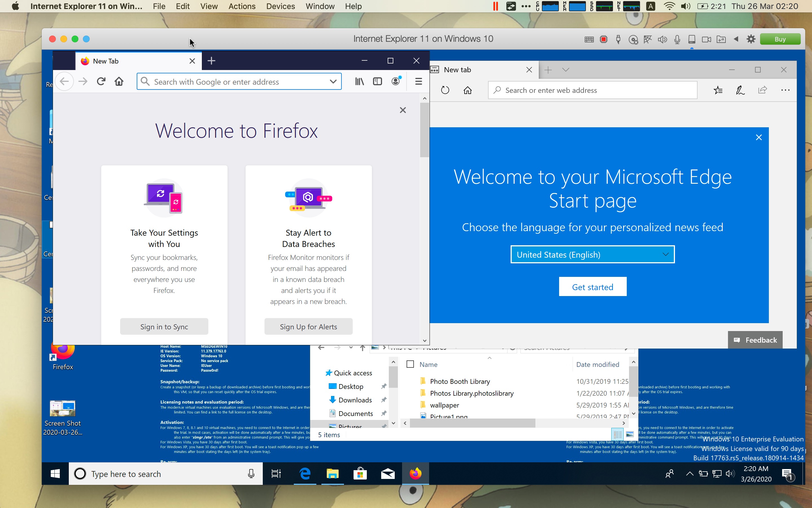This screenshot has width=812, height=508.
Task: Open Edge settings and more menu
Action: point(785,90)
